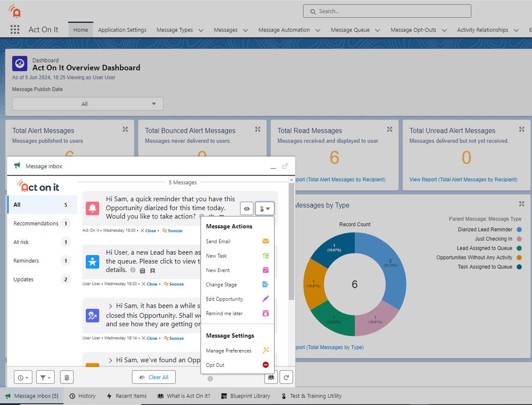Select the All inbox category
This screenshot has height=405, width=532.
42,204
